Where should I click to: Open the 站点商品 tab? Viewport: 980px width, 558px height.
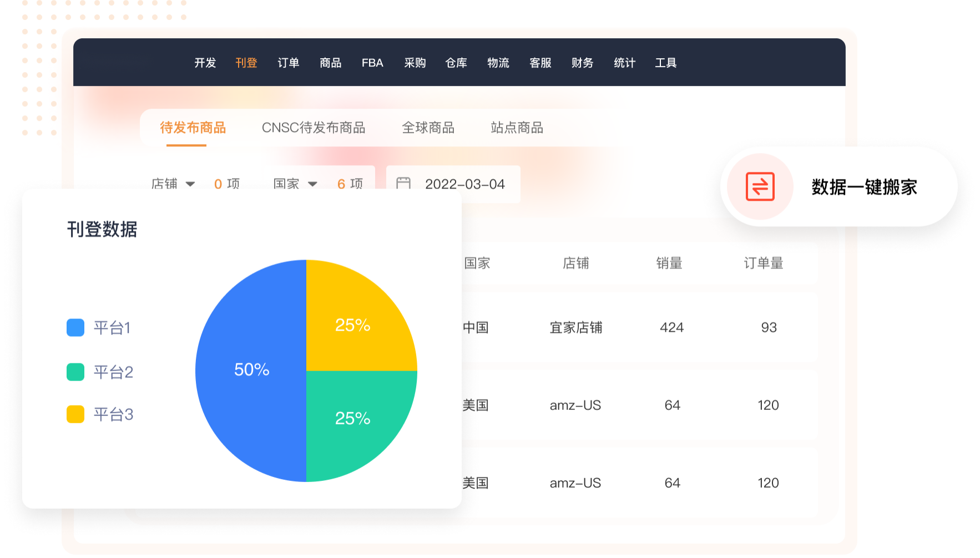point(517,128)
